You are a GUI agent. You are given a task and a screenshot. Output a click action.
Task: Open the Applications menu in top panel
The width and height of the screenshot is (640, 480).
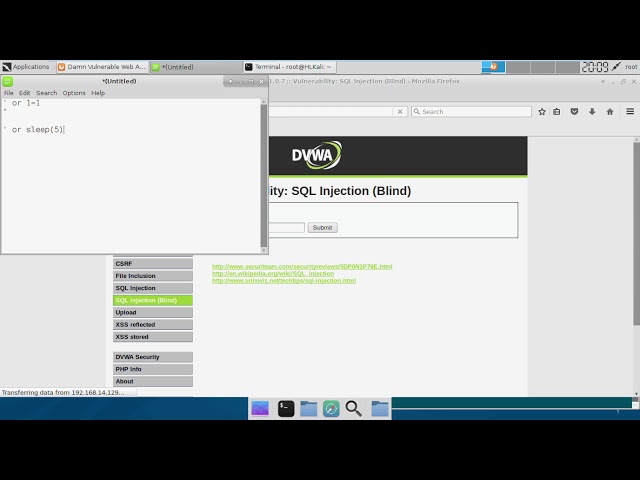coord(26,67)
